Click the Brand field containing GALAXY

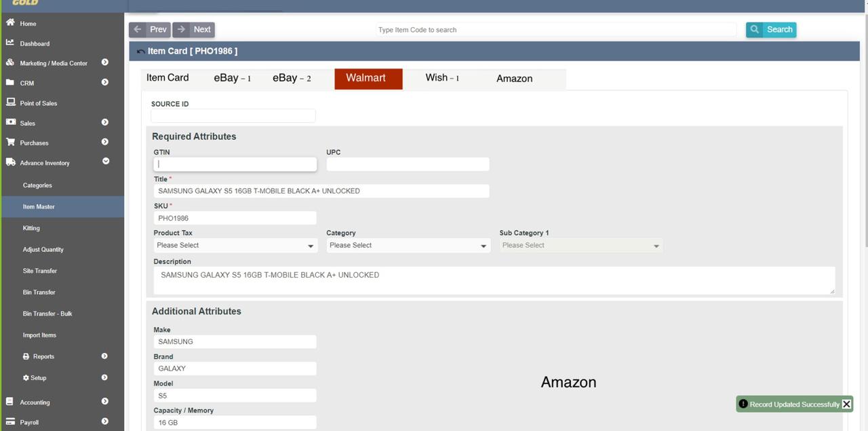235,369
